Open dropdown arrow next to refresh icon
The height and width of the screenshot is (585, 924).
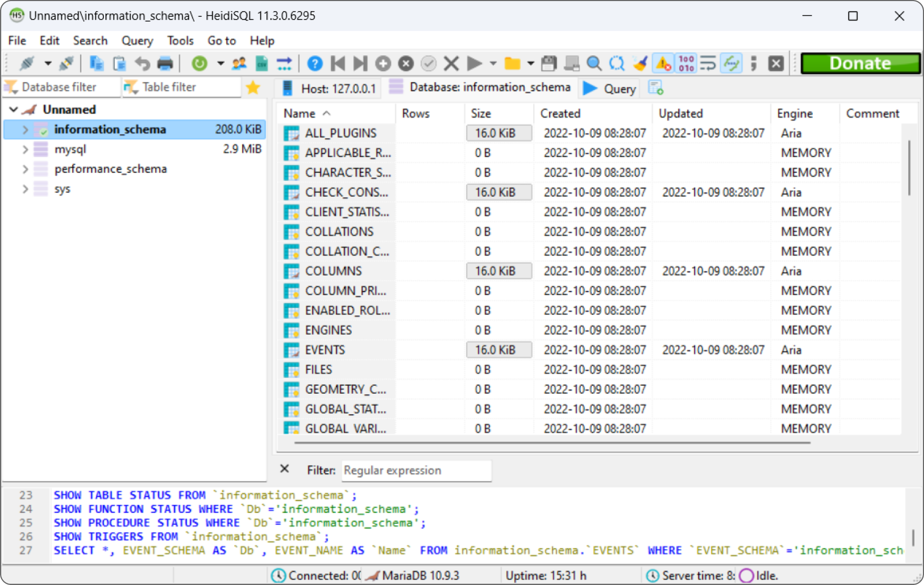220,64
